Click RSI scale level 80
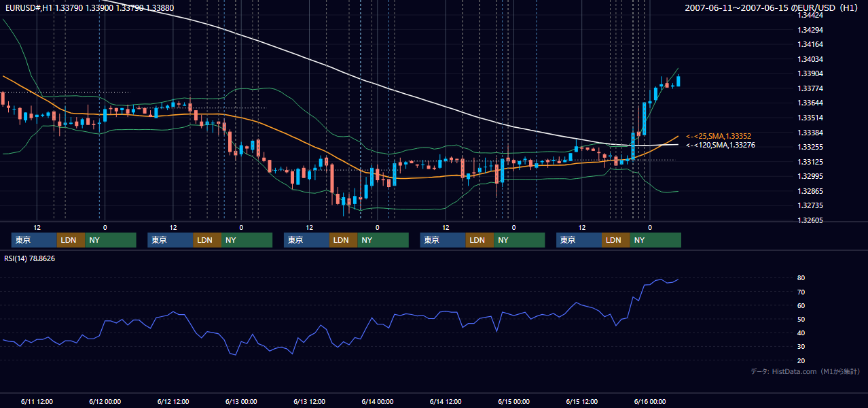Screen dimensions: 868x408 click(801, 278)
